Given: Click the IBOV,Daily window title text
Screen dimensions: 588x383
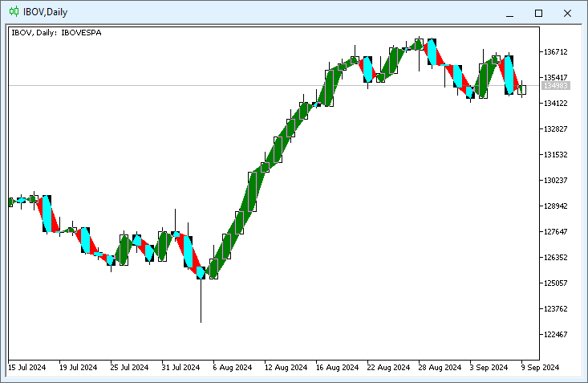Looking at the screenshot, I should (46, 12).
